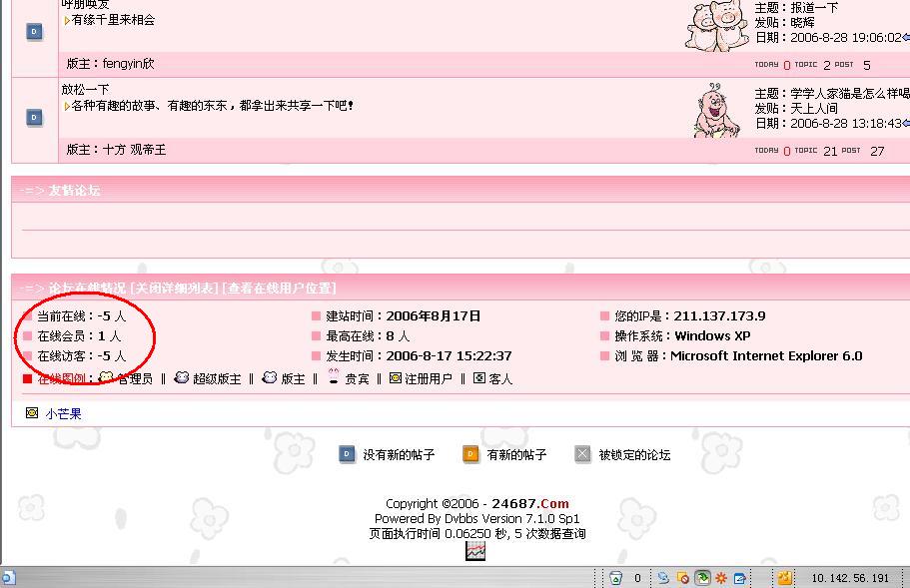Click the two pigs cartoon image

coord(717,25)
